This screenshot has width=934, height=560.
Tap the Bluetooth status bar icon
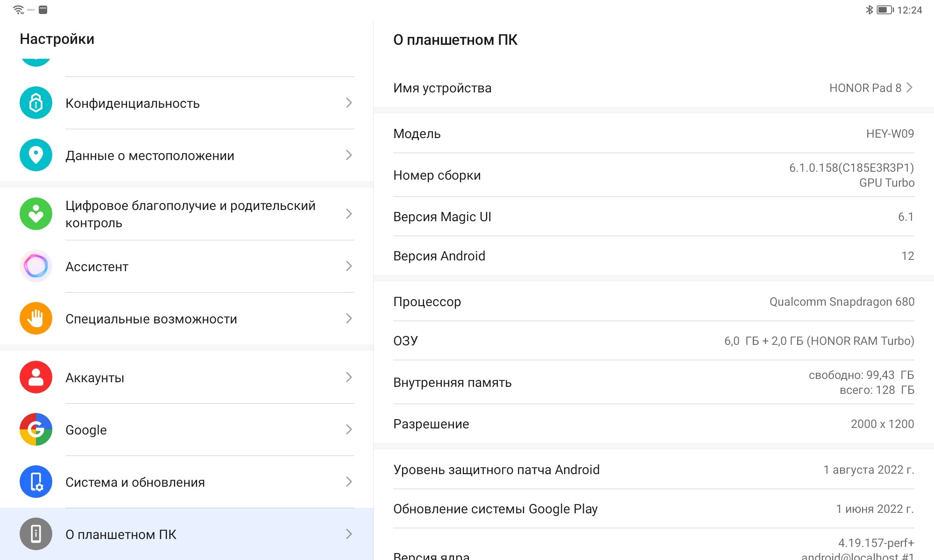point(869,10)
